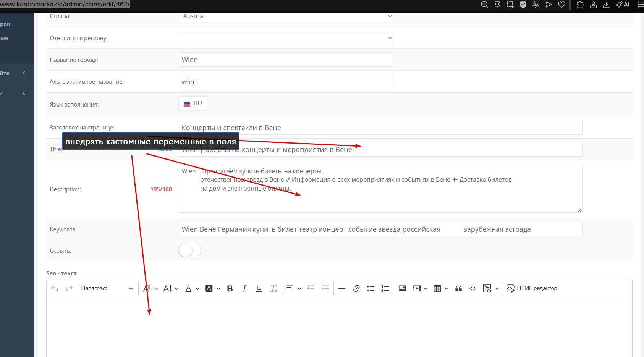
Task: Toggle the Скрыть switch
Action: click(x=190, y=250)
